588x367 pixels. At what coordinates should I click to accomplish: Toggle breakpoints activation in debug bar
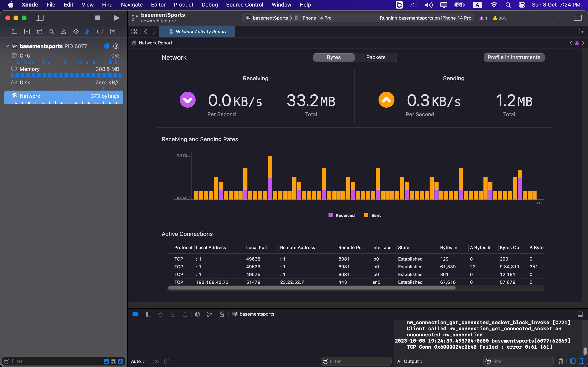click(135, 314)
